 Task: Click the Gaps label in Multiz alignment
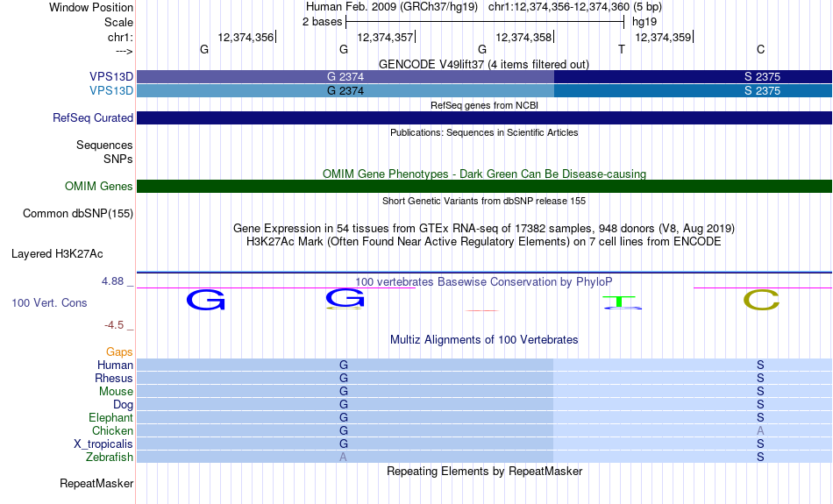(119, 351)
